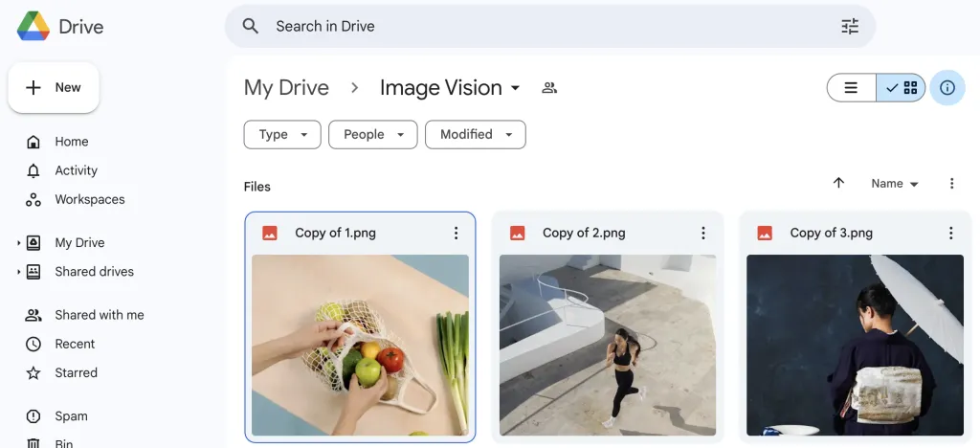This screenshot has height=448, width=980.
Task: Switch to grid layout view
Action: (902, 88)
